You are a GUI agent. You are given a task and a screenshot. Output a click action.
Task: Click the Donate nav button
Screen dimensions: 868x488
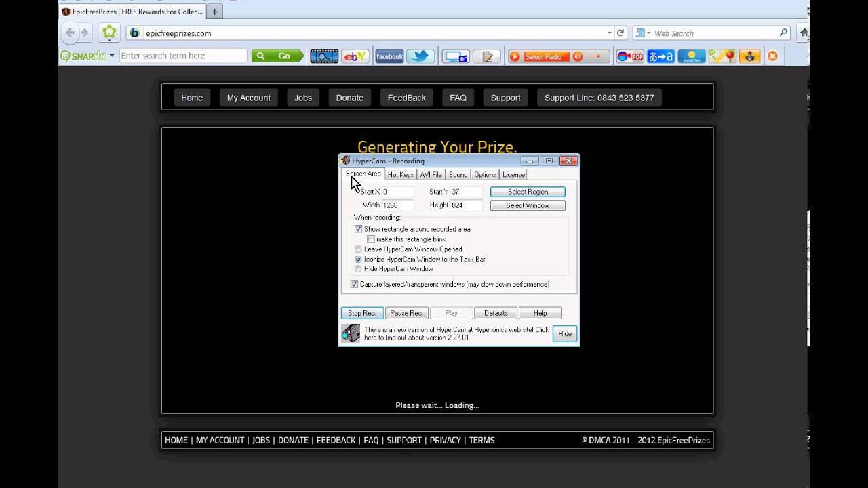click(x=350, y=98)
